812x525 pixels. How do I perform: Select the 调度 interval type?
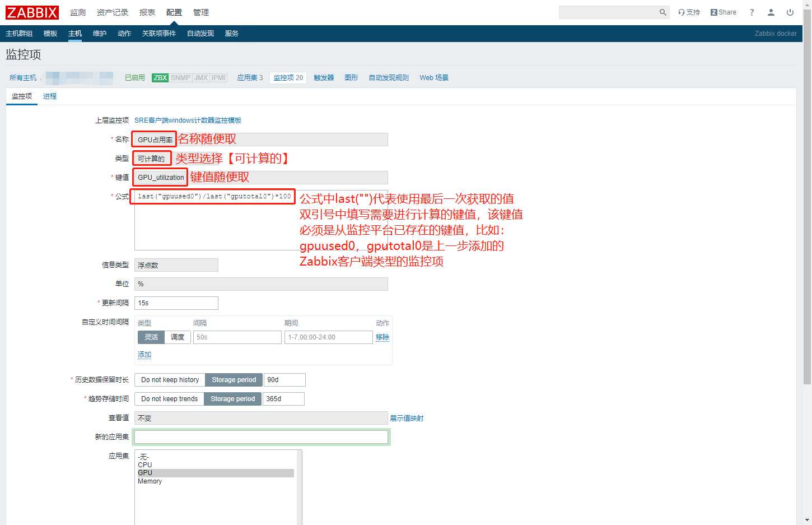178,337
